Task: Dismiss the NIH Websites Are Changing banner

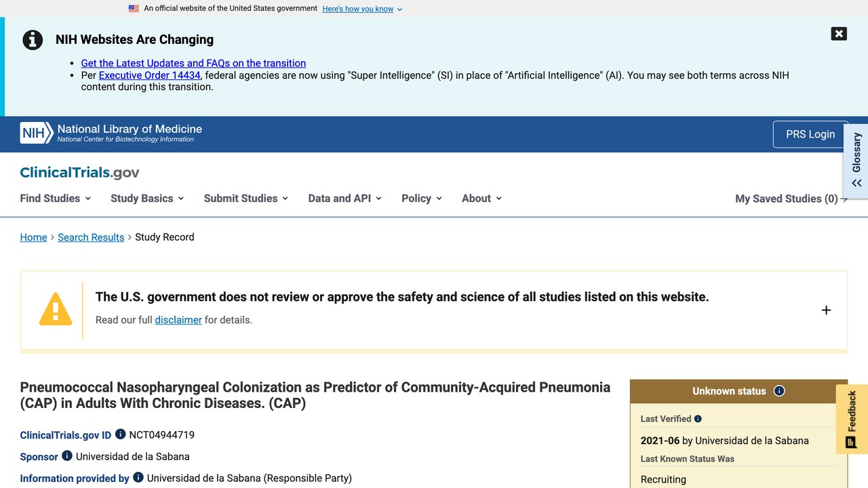Action: pos(839,33)
